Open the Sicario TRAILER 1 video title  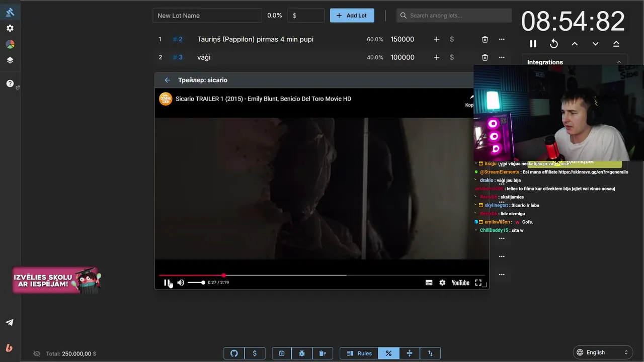point(263,99)
